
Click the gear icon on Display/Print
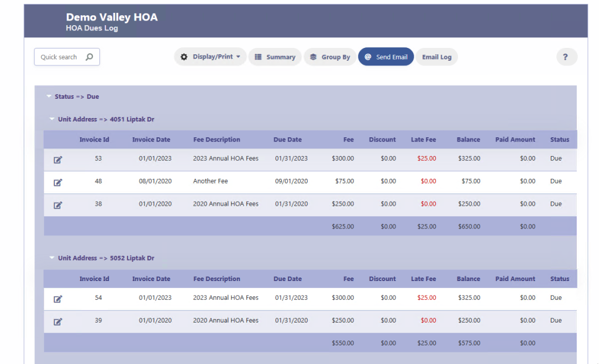tap(184, 57)
